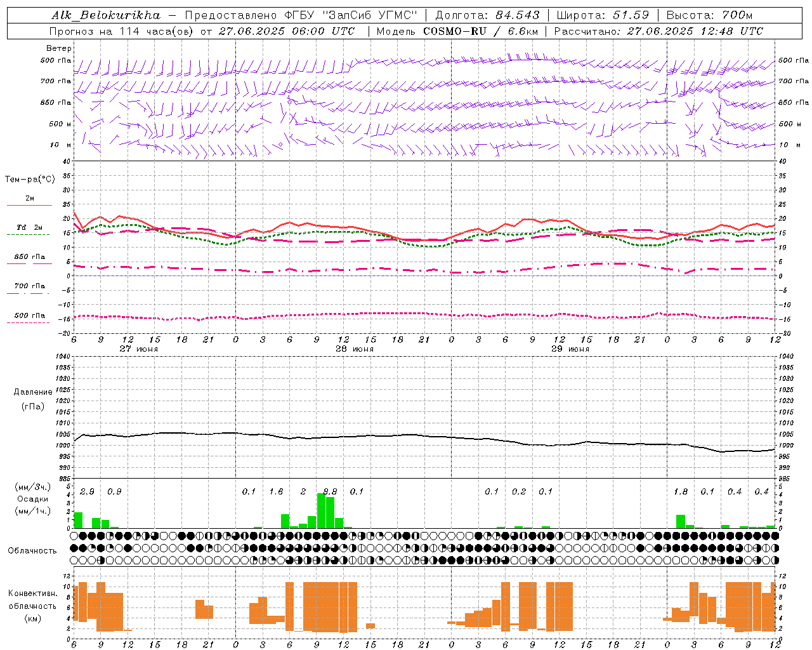Click the Alk_Belokurikha station title

click(x=106, y=15)
